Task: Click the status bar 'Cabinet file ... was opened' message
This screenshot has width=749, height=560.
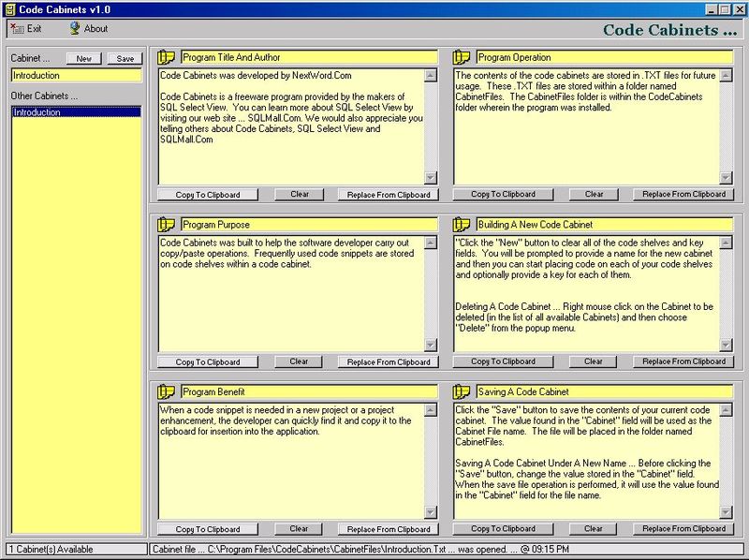Action: tap(360, 550)
